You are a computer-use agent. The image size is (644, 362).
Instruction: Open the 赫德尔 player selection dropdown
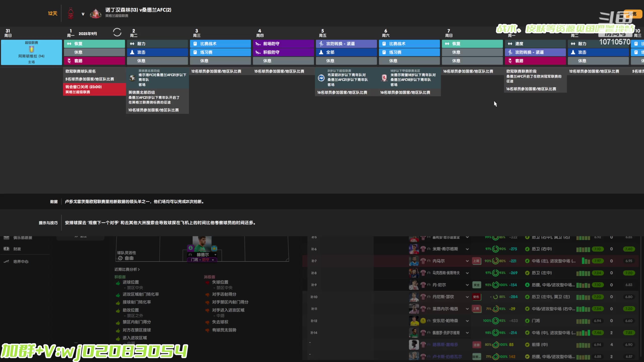coord(215,255)
